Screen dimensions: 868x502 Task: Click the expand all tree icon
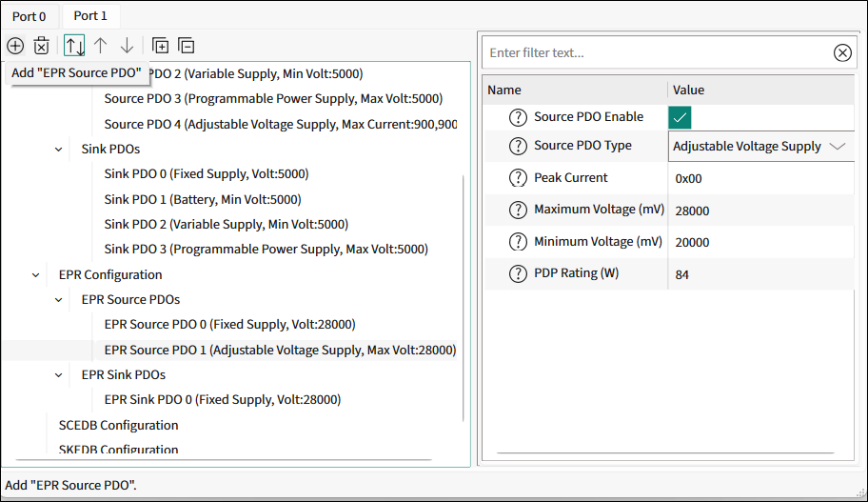pos(160,46)
